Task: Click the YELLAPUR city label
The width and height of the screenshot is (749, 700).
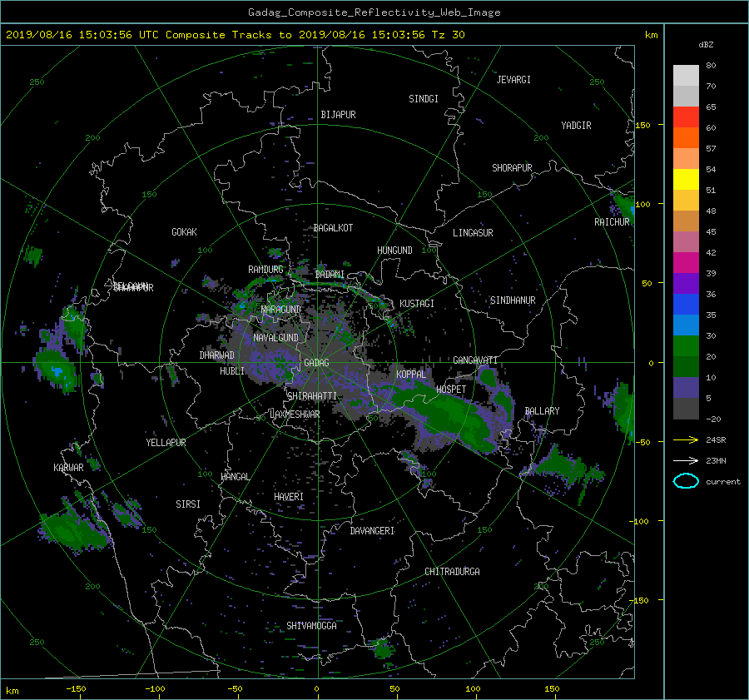Action: 166,443
